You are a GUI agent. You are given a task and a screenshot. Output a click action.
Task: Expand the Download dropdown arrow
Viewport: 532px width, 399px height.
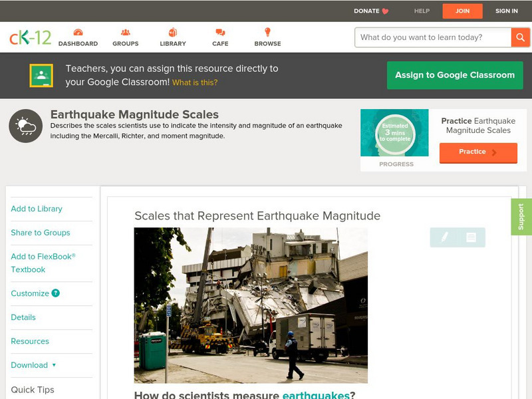click(54, 365)
